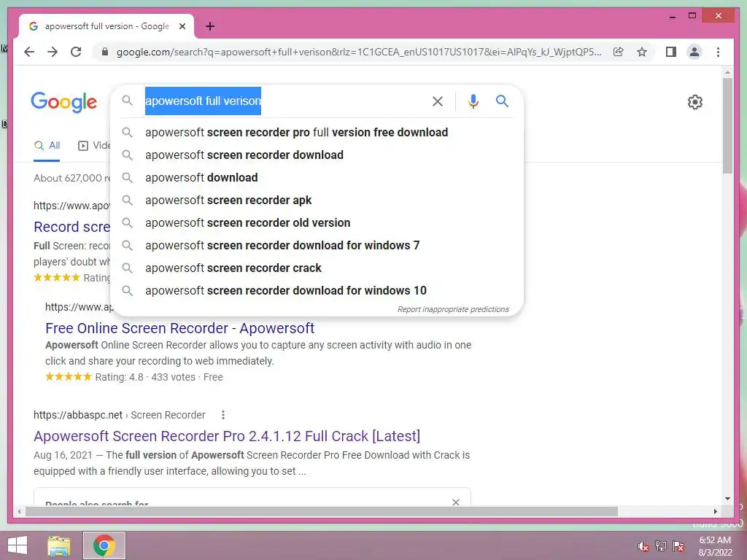Open the Chrome profile avatar
747x560 pixels.
coord(694,52)
